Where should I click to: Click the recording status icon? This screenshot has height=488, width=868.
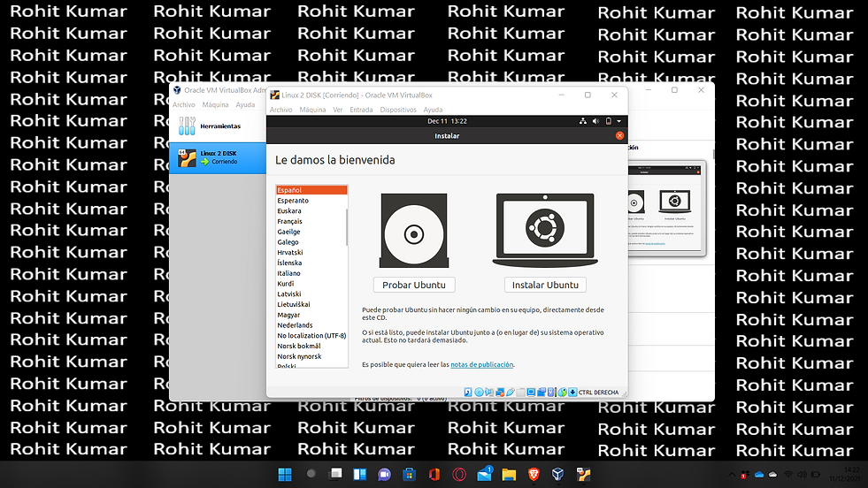tap(542, 393)
